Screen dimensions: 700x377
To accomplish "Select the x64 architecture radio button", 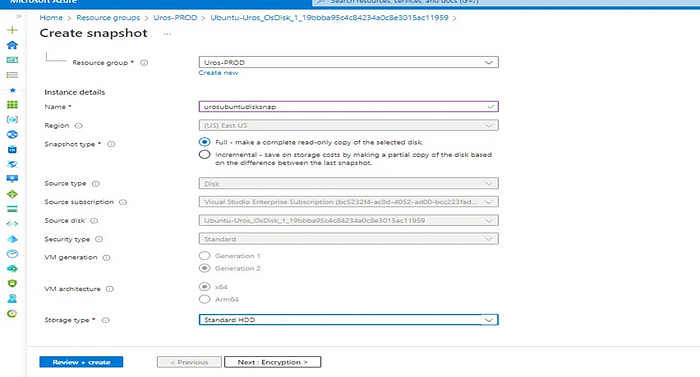I will point(204,286).
